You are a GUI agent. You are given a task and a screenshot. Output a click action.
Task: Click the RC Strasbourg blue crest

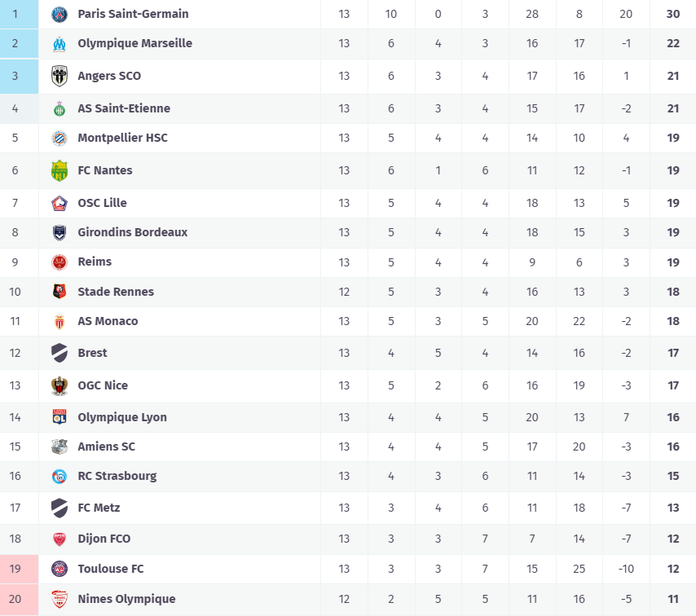(59, 476)
